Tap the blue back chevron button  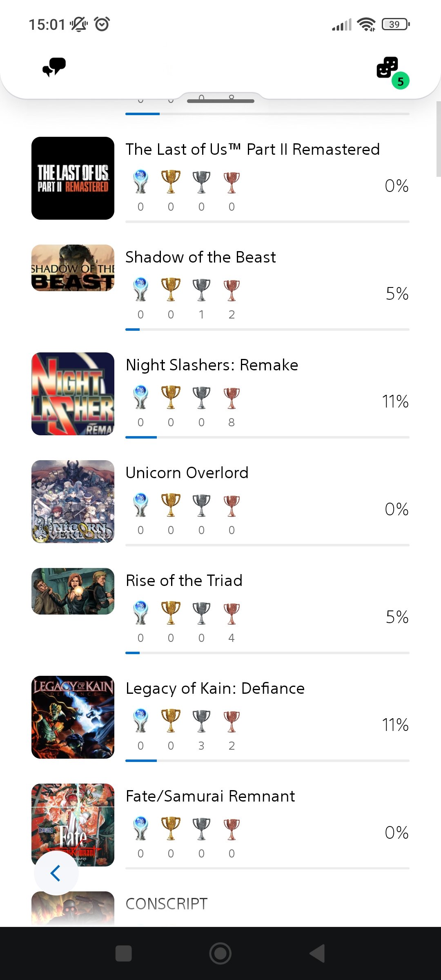[x=56, y=873]
